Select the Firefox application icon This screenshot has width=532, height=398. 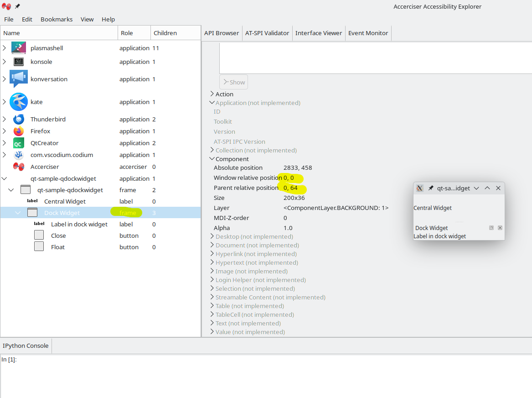(x=19, y=131)
